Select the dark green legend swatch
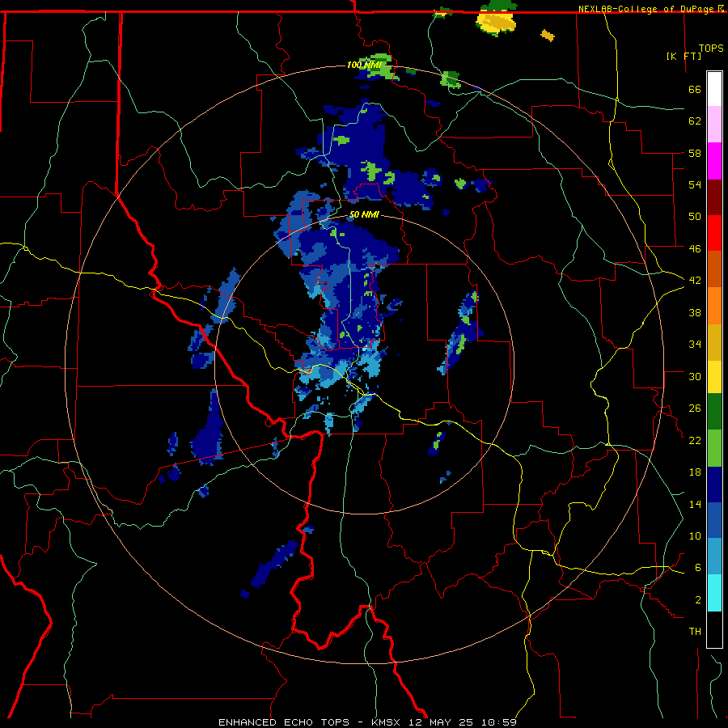The width and height of the screenshot is (728, 728). coord(714,412)
